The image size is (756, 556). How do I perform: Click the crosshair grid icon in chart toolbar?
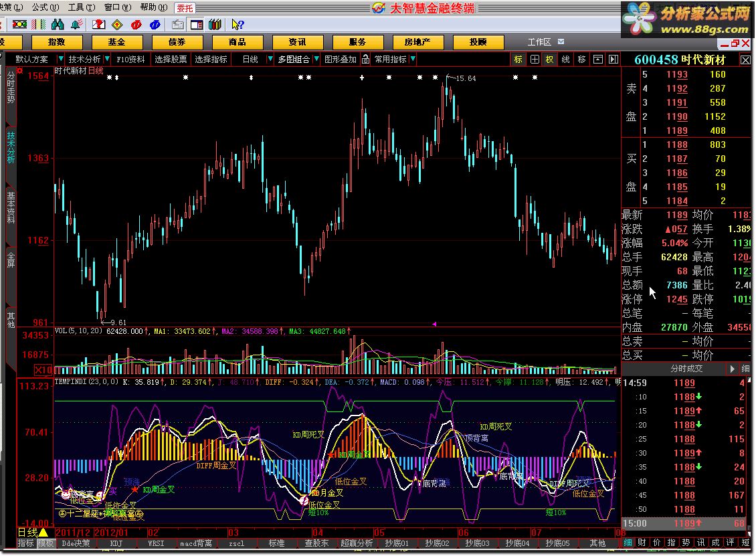[x=535, y=60]
